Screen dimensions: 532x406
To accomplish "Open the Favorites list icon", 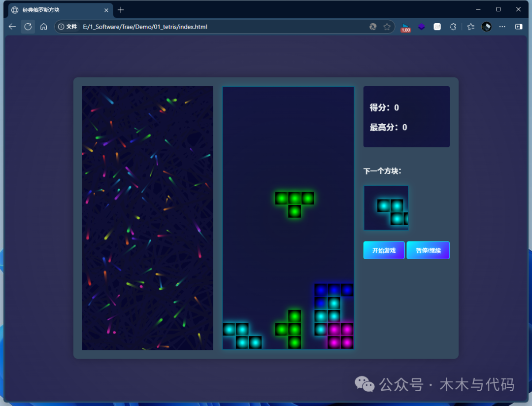I will point(470,27).
